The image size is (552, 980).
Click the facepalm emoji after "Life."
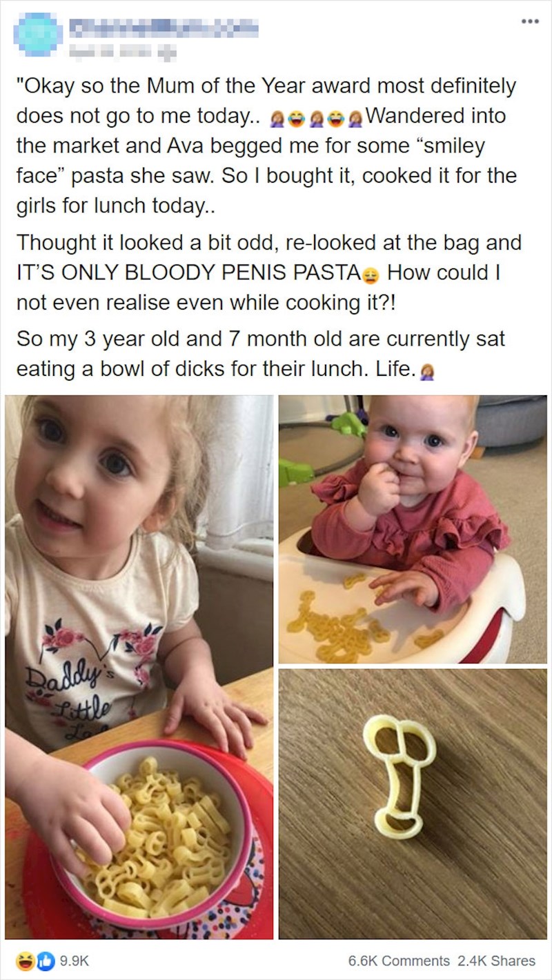pyautogui.click(x=428, y=372)
